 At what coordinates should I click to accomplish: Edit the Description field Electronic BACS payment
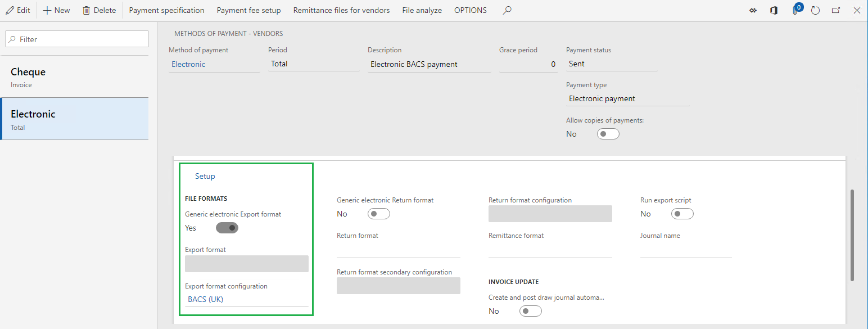point(429,64)
